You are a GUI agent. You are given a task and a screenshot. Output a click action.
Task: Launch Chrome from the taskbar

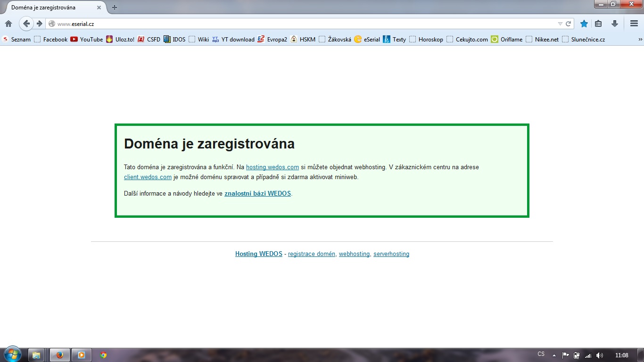point(104,355)
